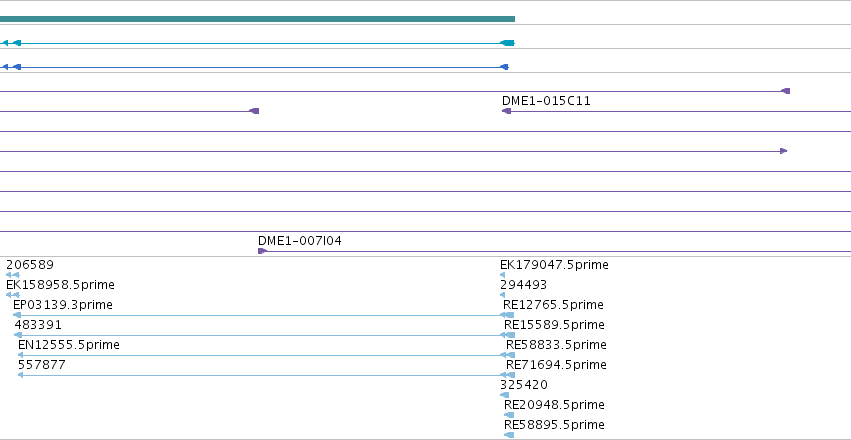Select the 206589 EST label

point(30,265)
